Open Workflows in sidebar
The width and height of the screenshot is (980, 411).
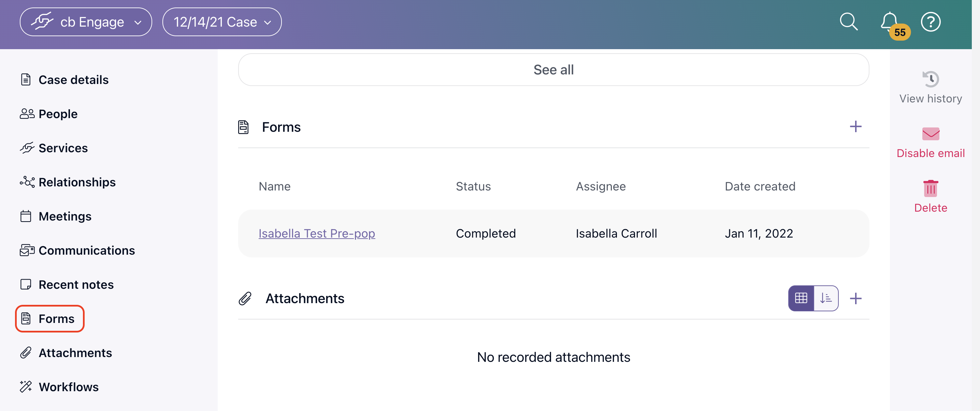[x=59, y=387]
